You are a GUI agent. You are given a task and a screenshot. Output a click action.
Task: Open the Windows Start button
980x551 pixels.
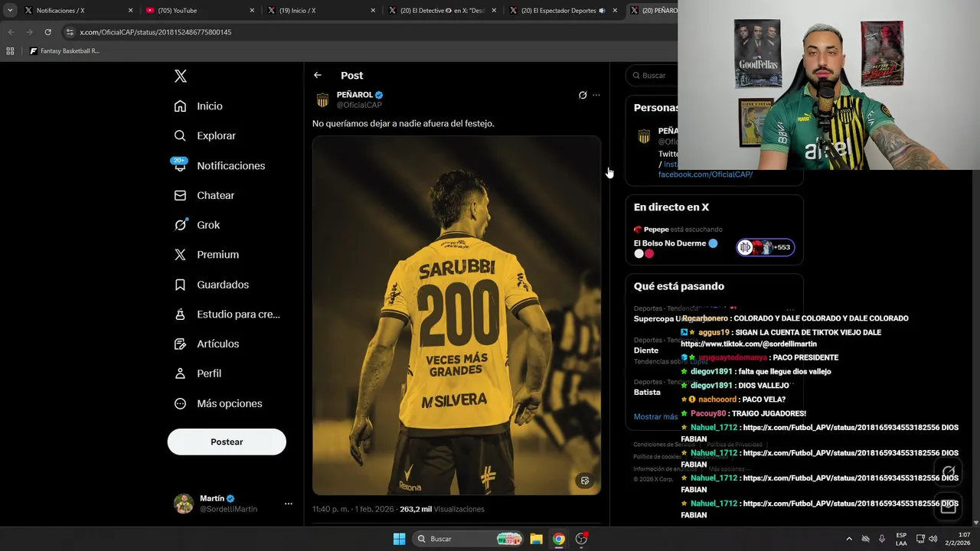point(399,539)
